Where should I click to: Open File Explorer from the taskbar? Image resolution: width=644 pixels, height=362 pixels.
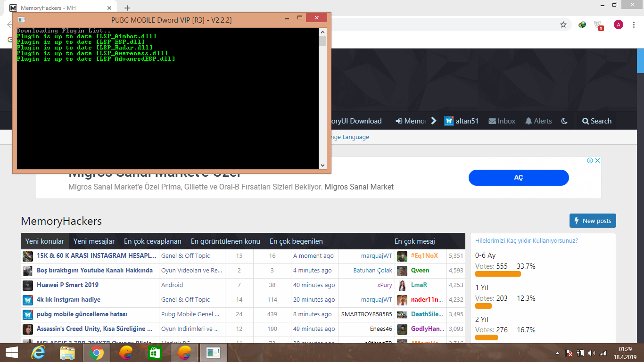(x=67, y=353)
